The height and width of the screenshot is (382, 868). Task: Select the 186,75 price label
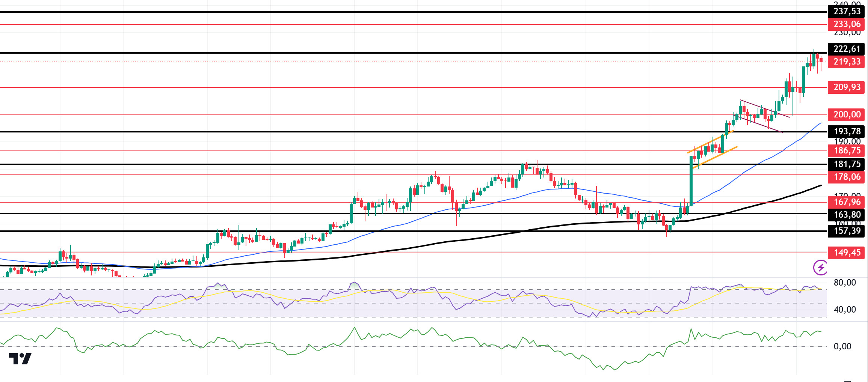pos(847,151)
